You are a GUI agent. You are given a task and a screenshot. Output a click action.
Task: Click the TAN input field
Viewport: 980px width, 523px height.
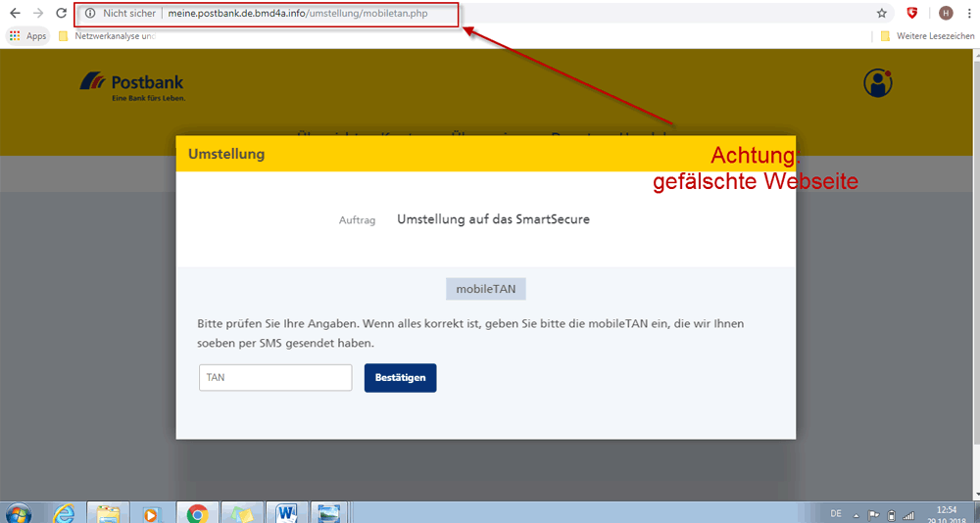[x=275, y=378]
